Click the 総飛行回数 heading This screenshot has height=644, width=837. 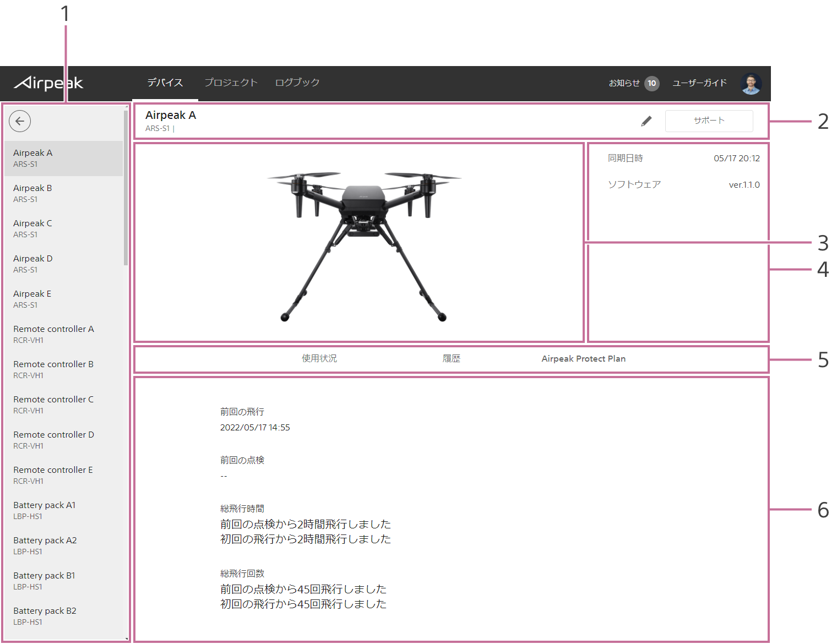click(242, 574)
